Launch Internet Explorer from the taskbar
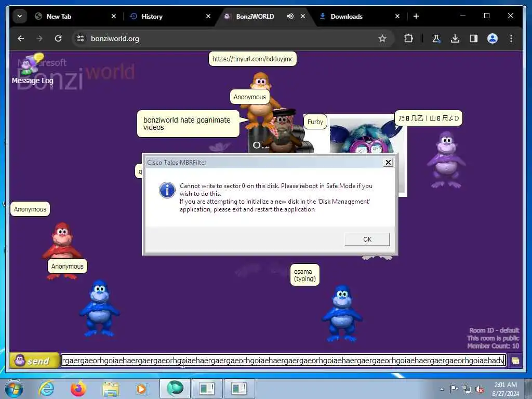The width and height of the screenshot is (532, 399). (x=46, y=389)
